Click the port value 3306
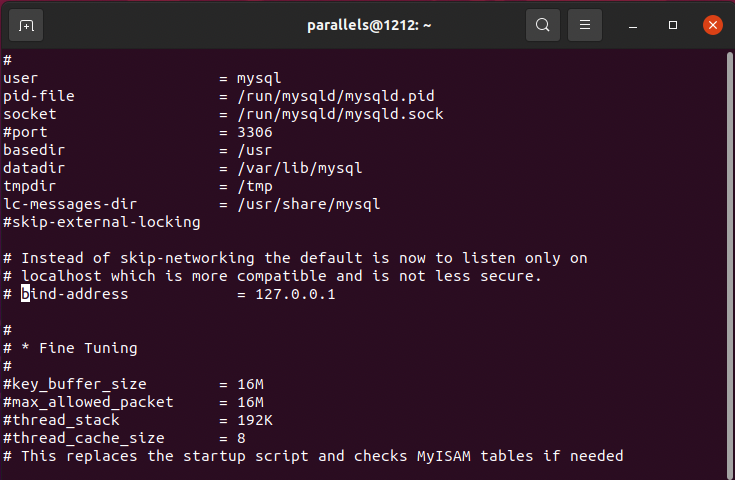This screenshot has width=735, height=480. (255, 132)
